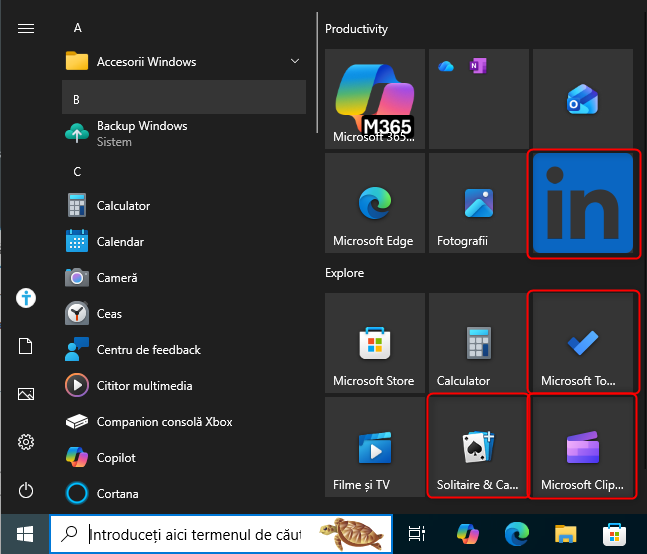The image size is (647, 554).
Task: Open Task View on the taskbar
Action: (x=416, y=534)
